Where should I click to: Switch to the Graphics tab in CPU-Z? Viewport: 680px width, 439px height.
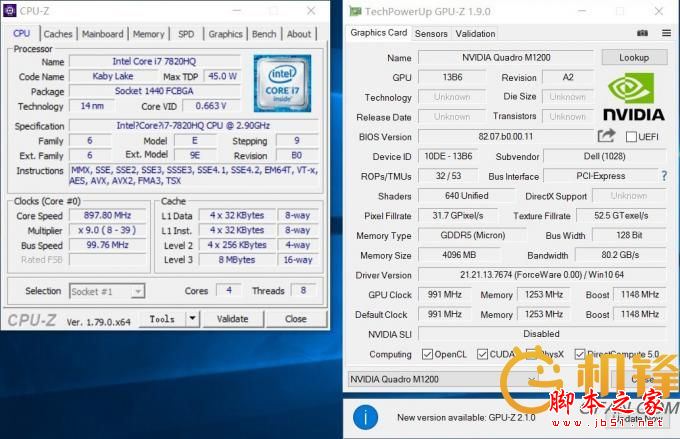coord(226,34)
